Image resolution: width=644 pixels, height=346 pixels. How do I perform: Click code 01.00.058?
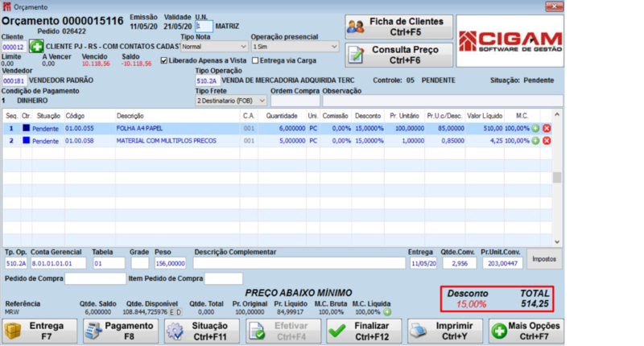pos(79,141)
